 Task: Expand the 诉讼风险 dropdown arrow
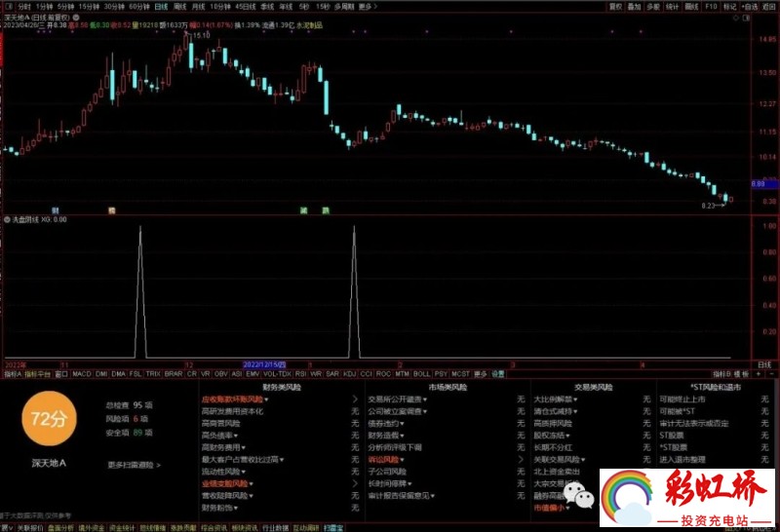tap(402, 459)
